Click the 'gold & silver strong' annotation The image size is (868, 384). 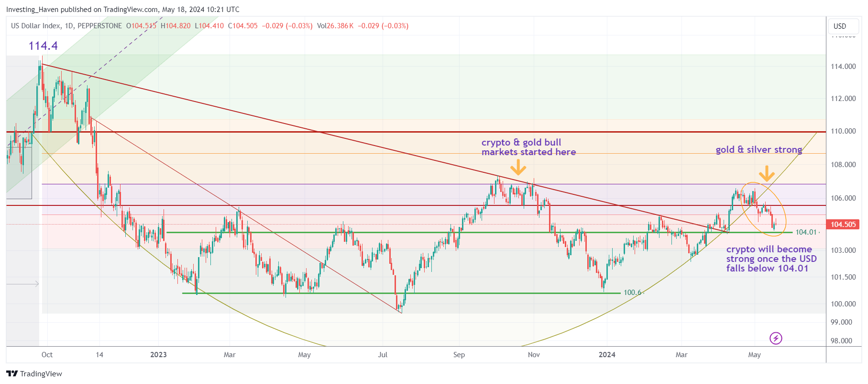coord(759,149)
